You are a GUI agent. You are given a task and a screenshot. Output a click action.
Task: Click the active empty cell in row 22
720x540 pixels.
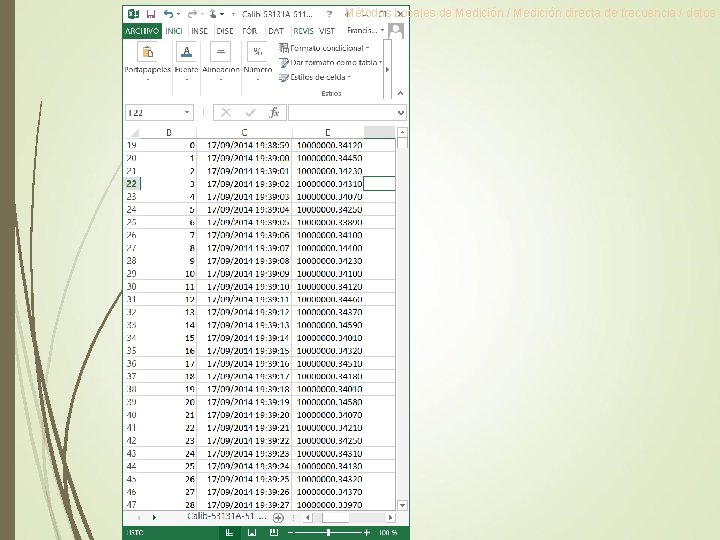point(379,184)
